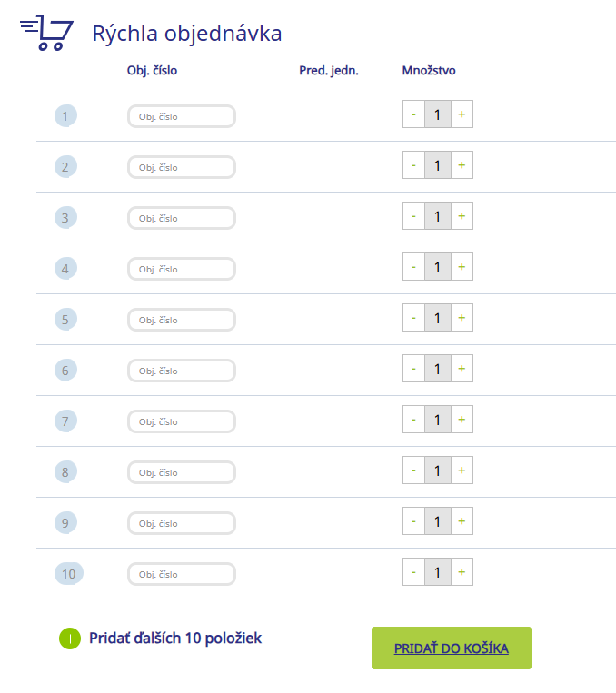Screen dimensions: 616x693
Task: Click the row 7 number badge
Action: 65,421
